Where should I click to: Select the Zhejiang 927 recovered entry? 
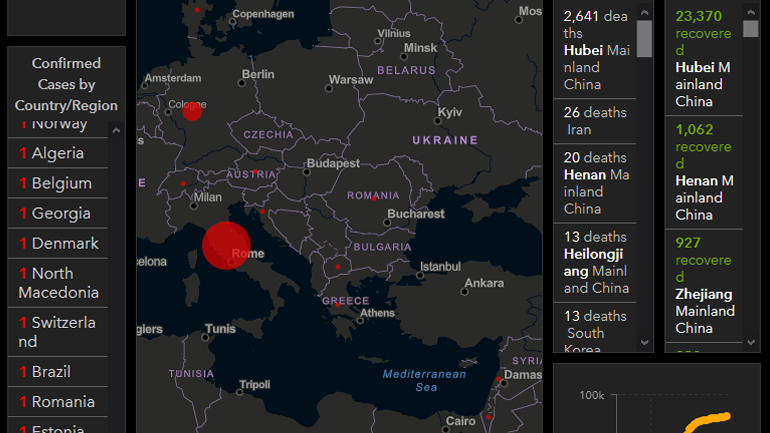(703, 285)
